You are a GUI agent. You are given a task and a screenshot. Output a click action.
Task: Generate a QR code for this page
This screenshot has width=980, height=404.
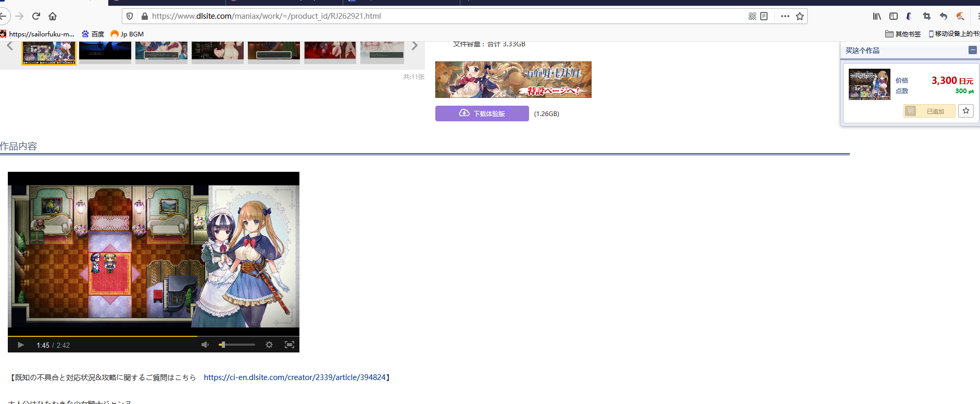(x=752, y=16)
